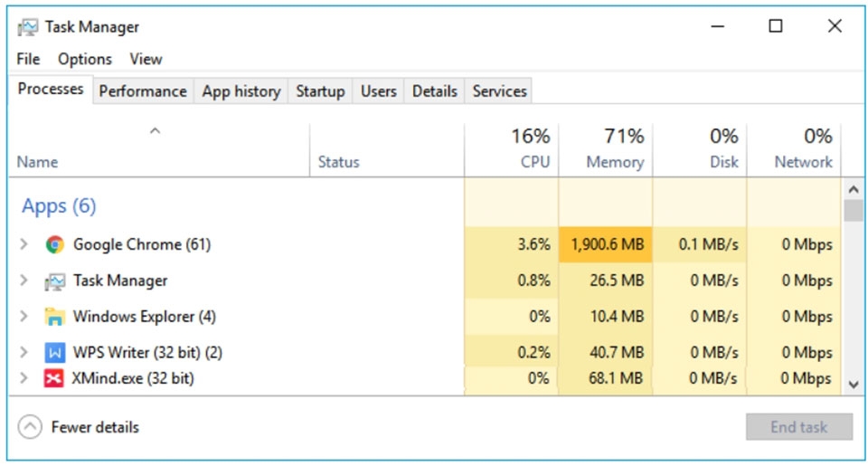Screen dimensions: 868x466
Task: Expand the Windows Explorer process group
Action: (24, 317)
